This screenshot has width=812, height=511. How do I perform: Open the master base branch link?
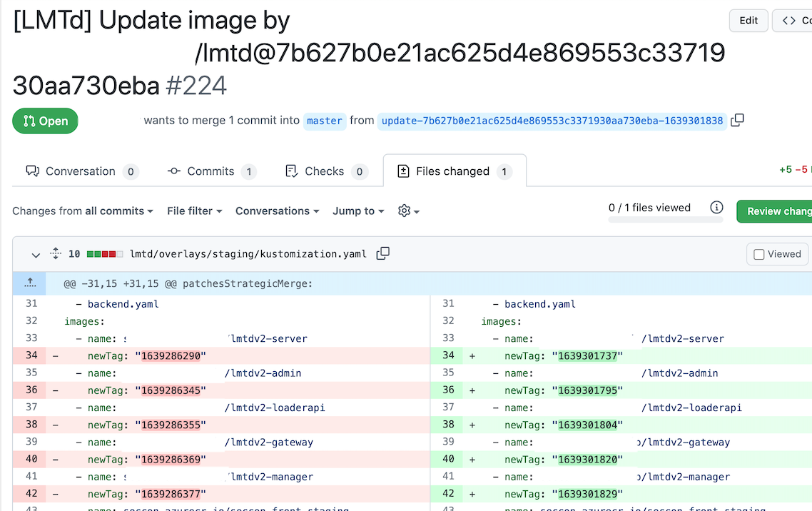tap(325, 121)
